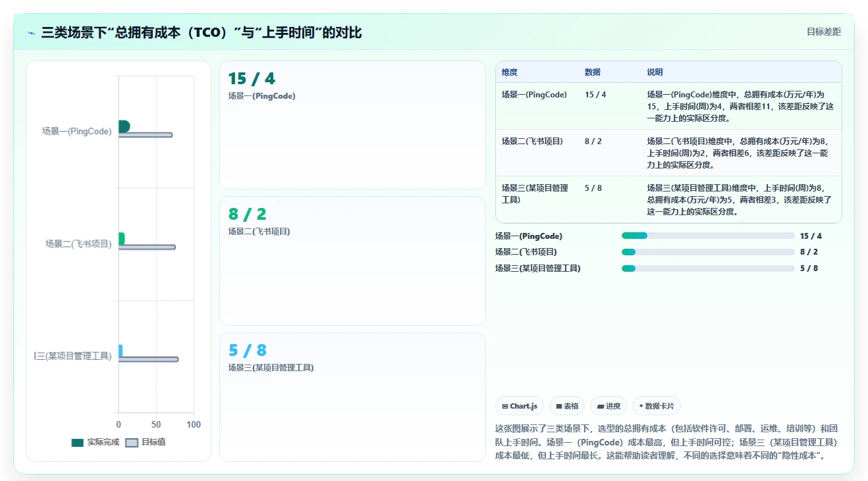Click the 场景三(某项目管理工具) progress bar
Viewport: 868px width, 481px height.
point(708,268)
